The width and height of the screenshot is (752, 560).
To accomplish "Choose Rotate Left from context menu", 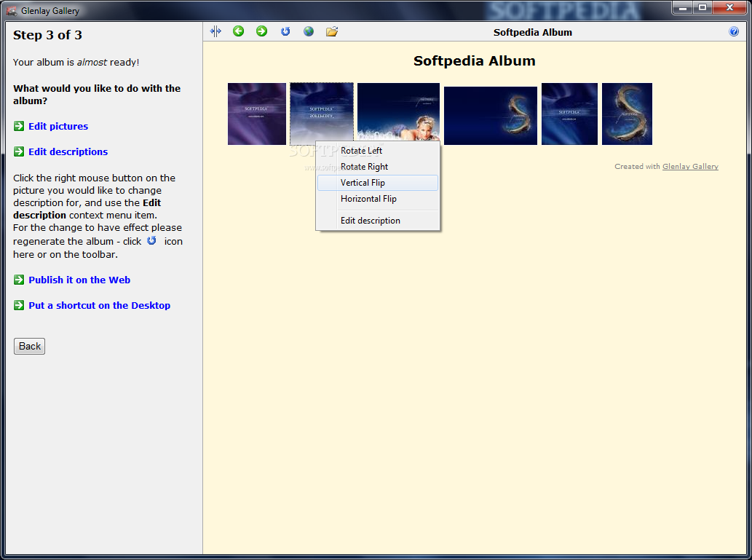I will [377, 151].
